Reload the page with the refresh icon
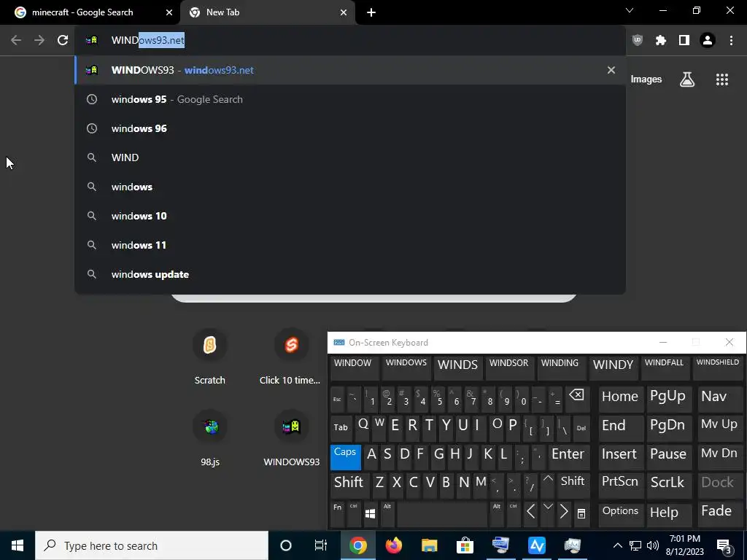 tap(63, 40)
